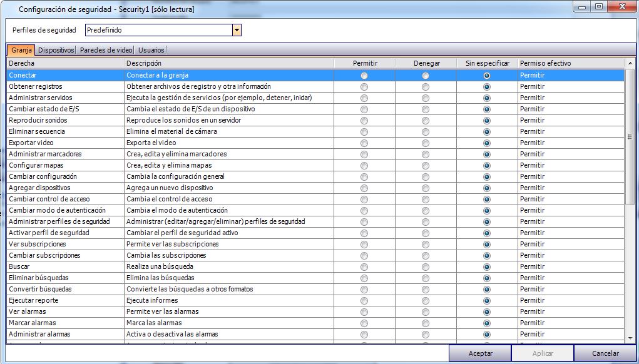Screen dimensions: 639x364
Task: Click the scroll down arrow of the list
Action: click(630, 338)
